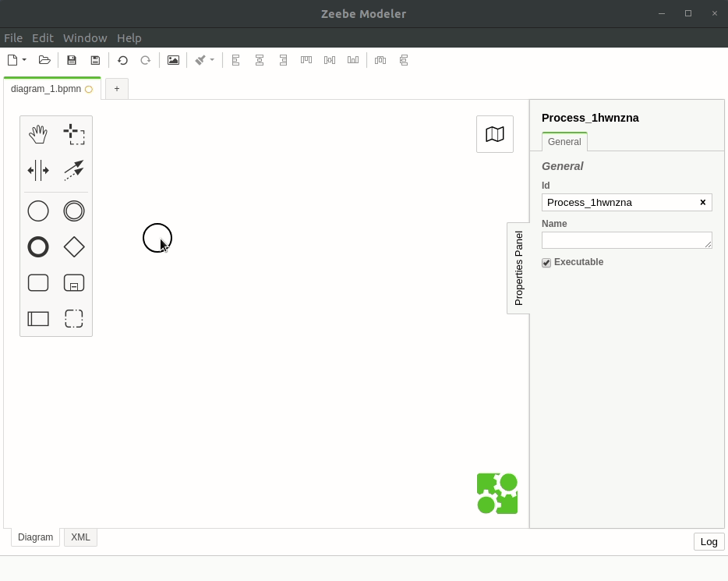Select the expanded Subprocess palette shape

(74, 283)
